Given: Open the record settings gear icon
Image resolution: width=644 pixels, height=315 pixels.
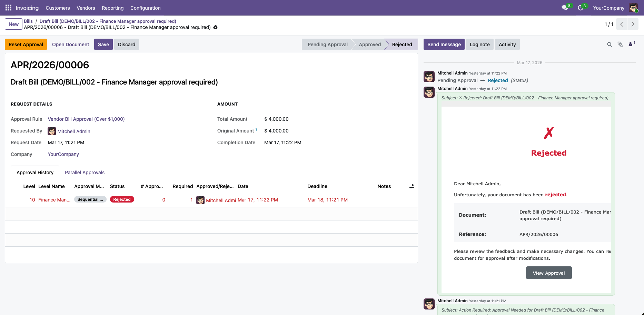Looking at the screenshot, I should point(215,27).
